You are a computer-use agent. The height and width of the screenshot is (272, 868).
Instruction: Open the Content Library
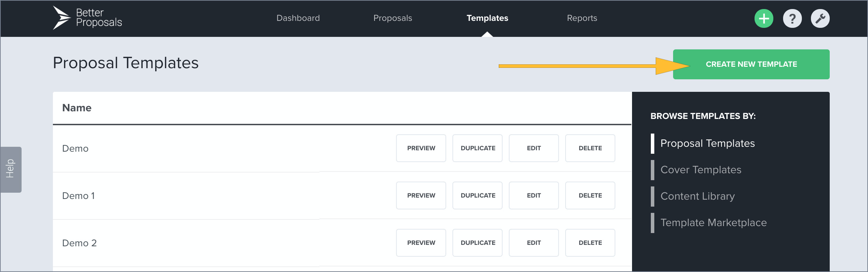[x=697, y=196]
